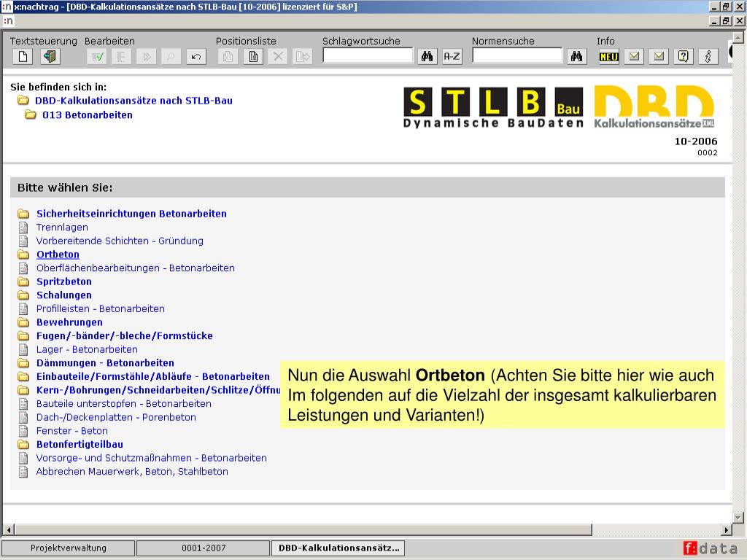
Task: Select Oberflächenbearbeitungen - Betonarbeiten
Action: tap(135, 268)
